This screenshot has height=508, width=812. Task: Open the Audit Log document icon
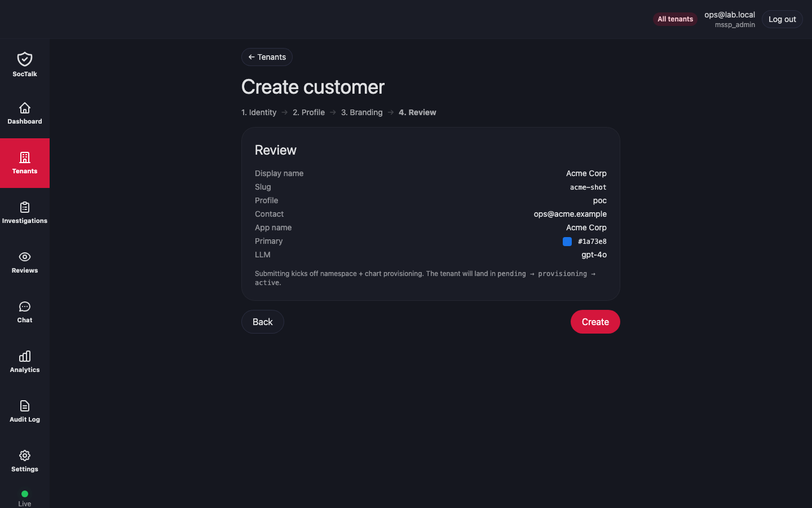[x=25, y=406]
